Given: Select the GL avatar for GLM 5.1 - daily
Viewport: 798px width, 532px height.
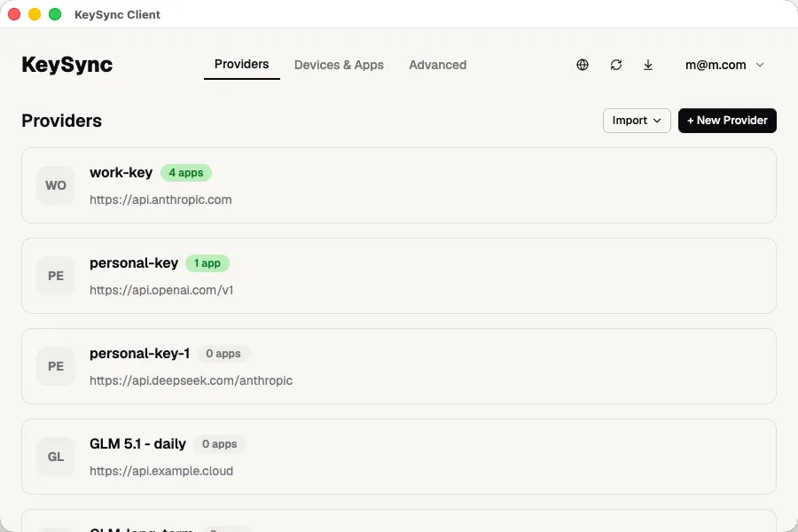Looking at the screenshot, I should (56, 457).
